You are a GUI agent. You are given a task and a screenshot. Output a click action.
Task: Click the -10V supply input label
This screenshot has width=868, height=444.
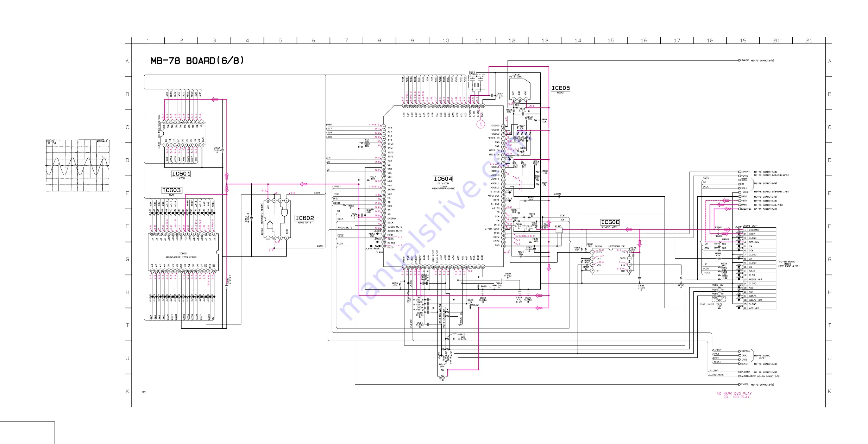click(x=744, y=201)
